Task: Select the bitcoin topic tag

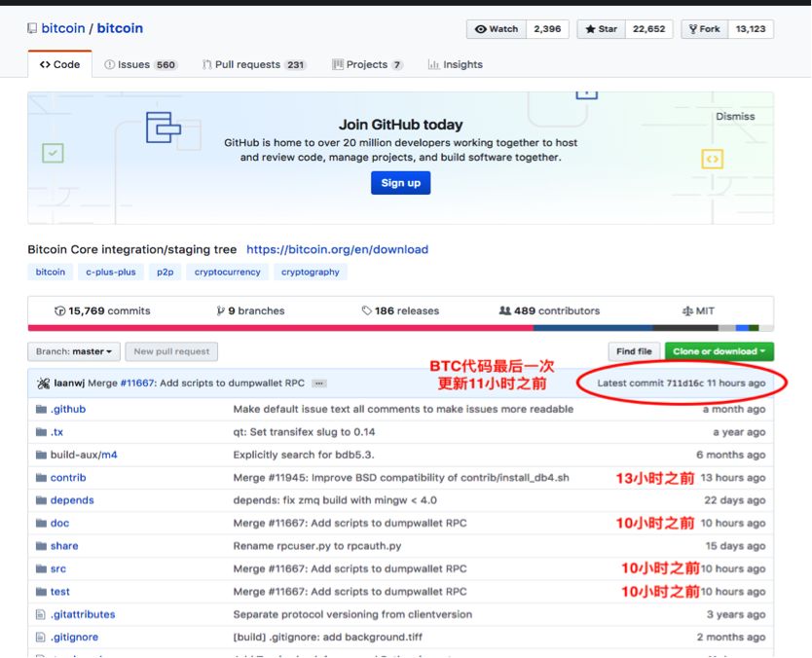Action: click(51, 272)
